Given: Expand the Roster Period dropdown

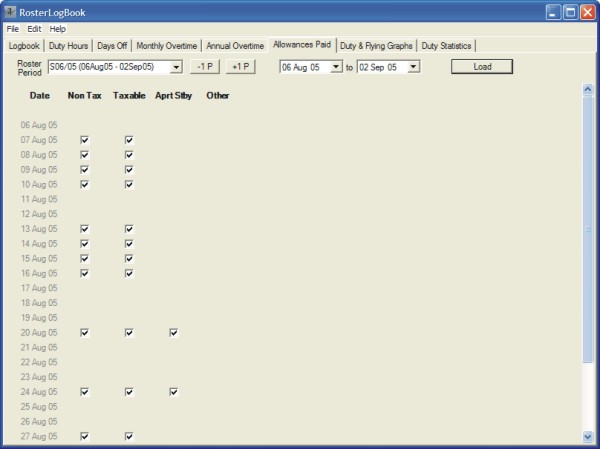Looking at the screenshot, I should (x=176, y=67).
